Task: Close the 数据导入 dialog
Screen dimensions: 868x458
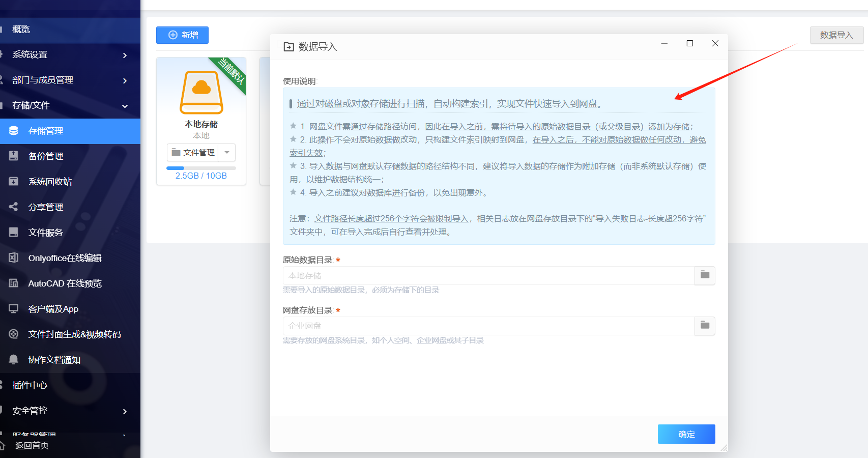Action: (715, 44)
